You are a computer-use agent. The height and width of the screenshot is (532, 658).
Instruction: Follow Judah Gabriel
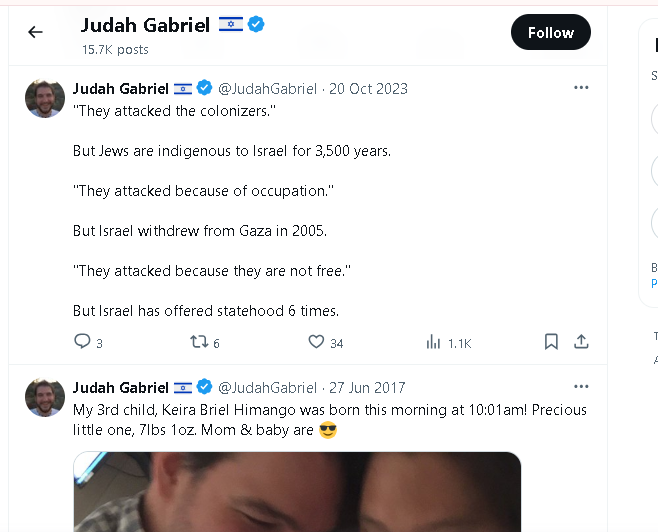[550, 33]
